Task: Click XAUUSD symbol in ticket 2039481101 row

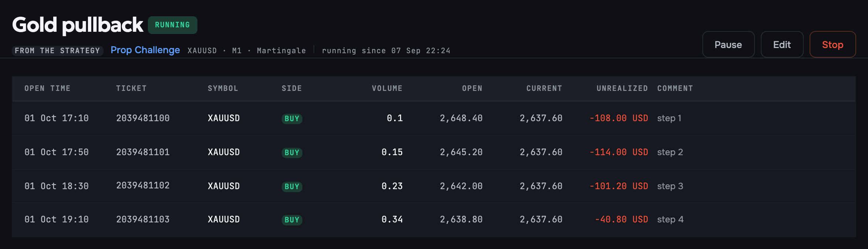Action: 224,152
